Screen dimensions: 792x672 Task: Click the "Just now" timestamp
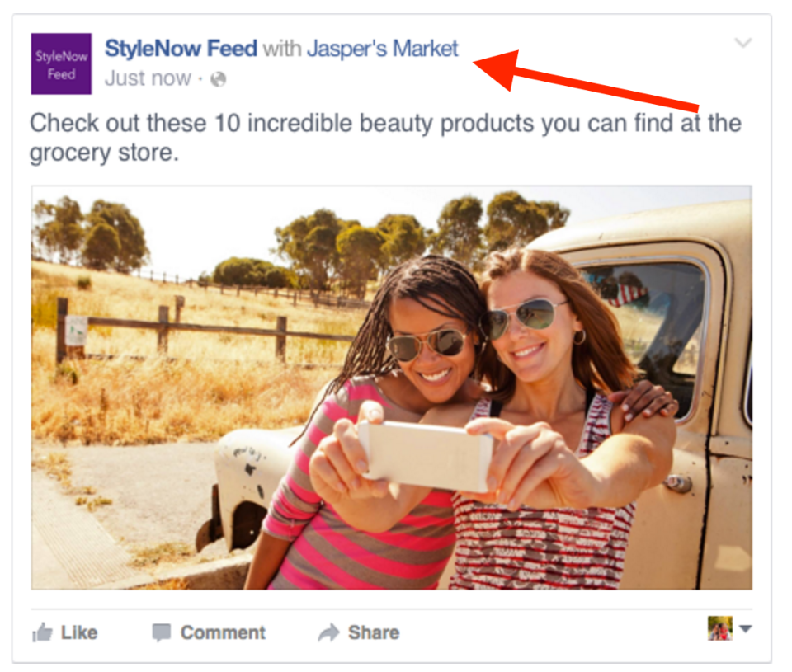pyautogui.click(x=148, y=79)
